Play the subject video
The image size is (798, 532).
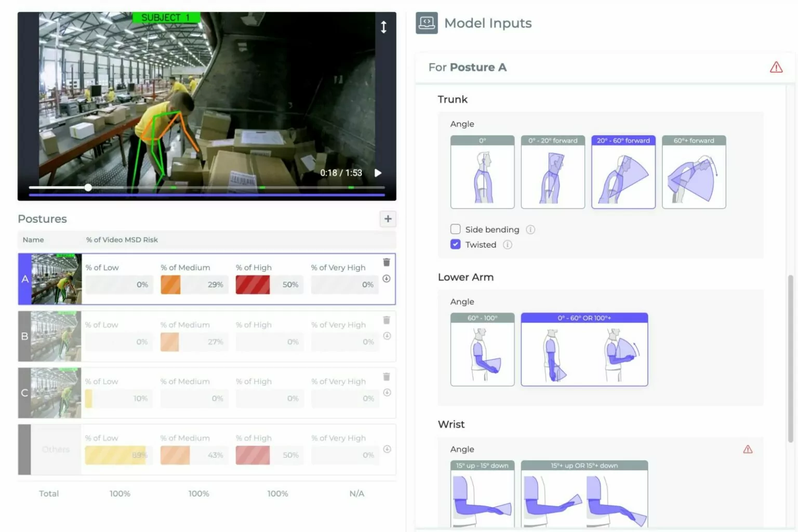(x=378, y=173)
